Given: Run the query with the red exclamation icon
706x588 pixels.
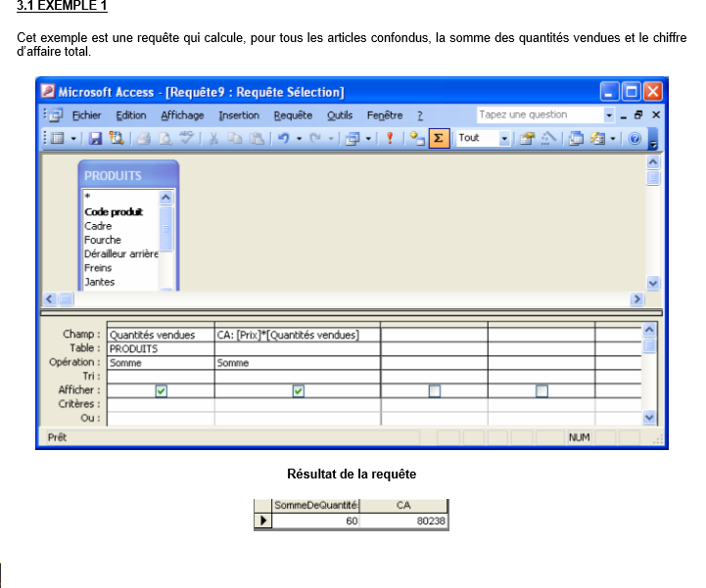Looking at the screenshot, I should 390,138.
